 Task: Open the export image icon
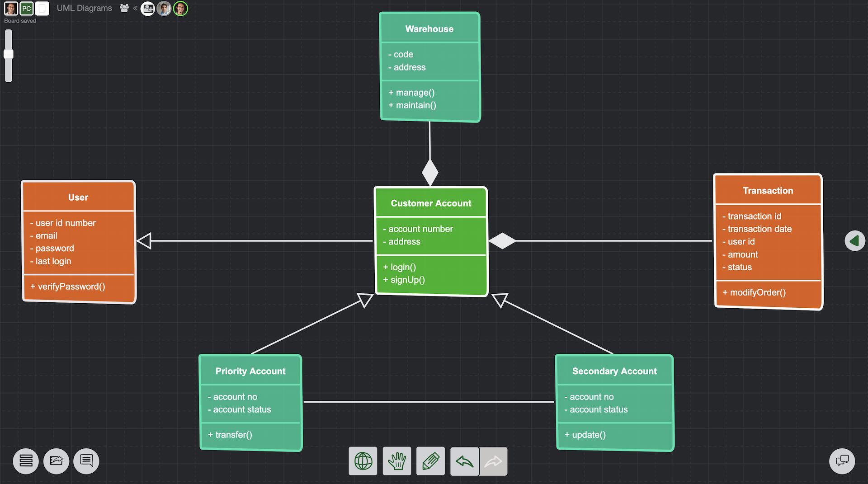[56, 461]
